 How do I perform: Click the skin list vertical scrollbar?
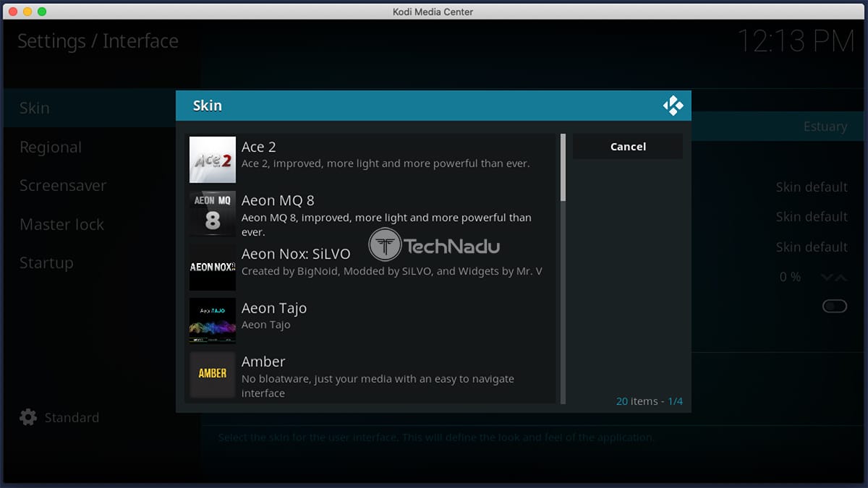(x=563, y=268)
